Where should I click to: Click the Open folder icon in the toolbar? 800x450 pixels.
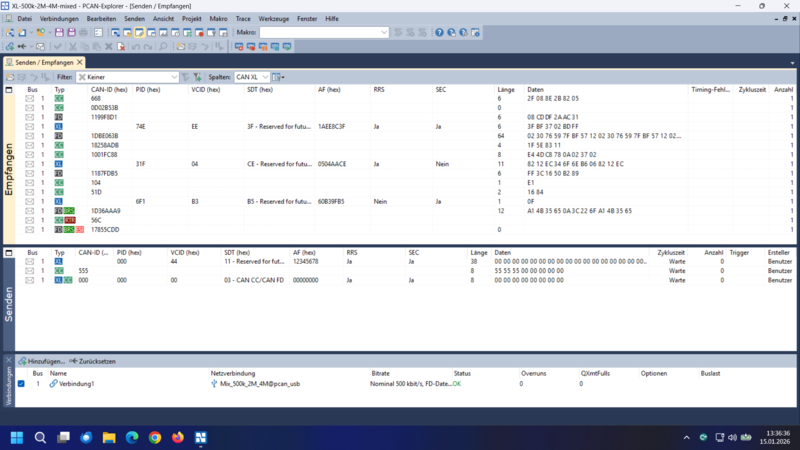40,33
